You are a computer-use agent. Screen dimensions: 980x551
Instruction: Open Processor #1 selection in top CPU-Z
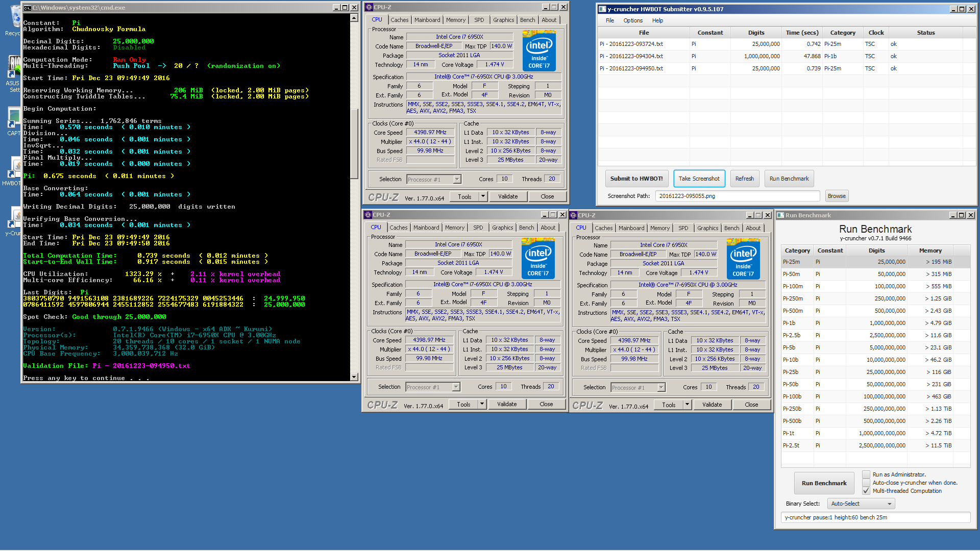click(x=434, y=180)
